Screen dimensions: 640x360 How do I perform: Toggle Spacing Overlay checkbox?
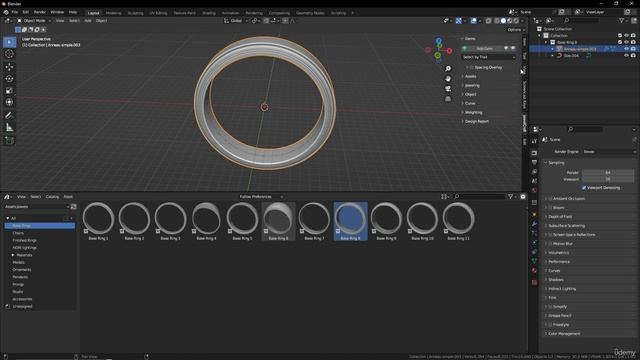pyautogui.click(x=471, y=68)
